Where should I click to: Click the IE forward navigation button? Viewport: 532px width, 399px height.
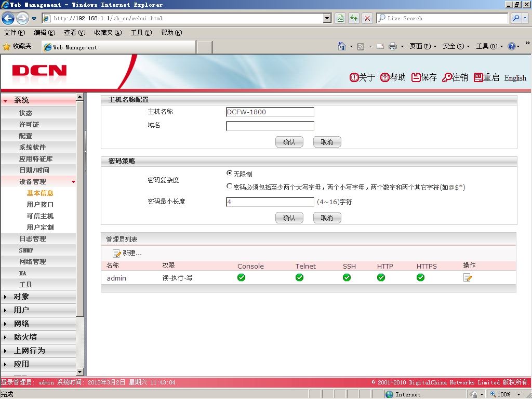pos(22,18)
